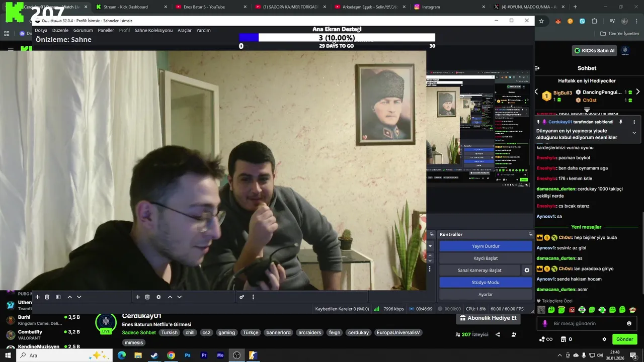Open source properties gear icon

pos(158,297)
